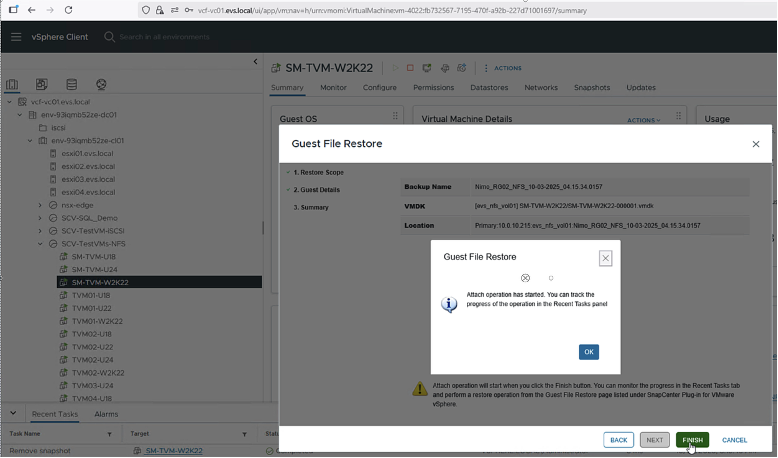Close the small Guest File Restore popup
Image resolution: width=778 pixels, height=458 pixels.
pyautogui.click(x=605, y=258)
